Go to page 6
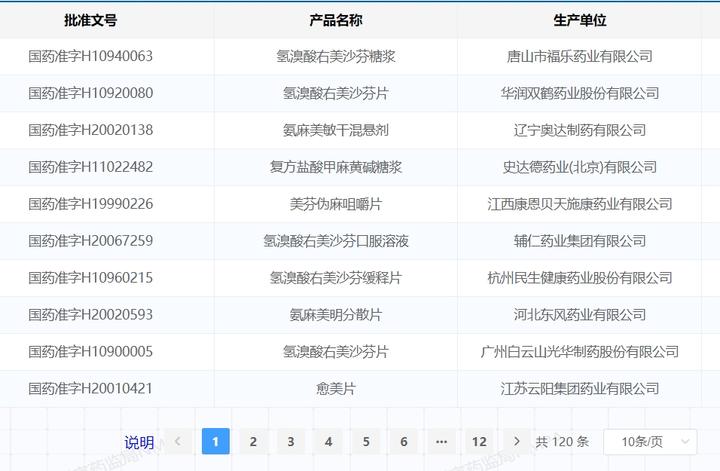The image size is (720, 471). click(404, 442)
